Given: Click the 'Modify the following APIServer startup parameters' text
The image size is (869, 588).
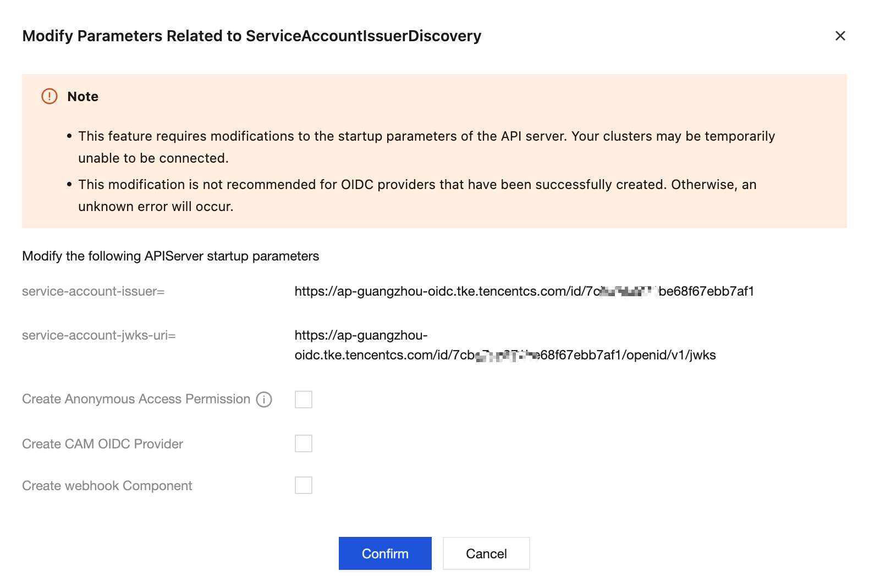Looking at the screenshot, I should point(170,256).
